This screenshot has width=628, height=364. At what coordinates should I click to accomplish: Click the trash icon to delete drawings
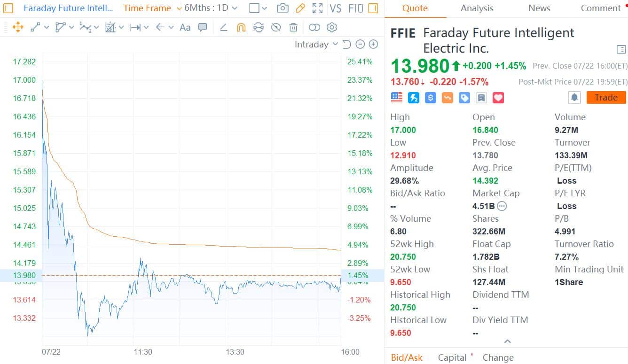click(293, 27)
